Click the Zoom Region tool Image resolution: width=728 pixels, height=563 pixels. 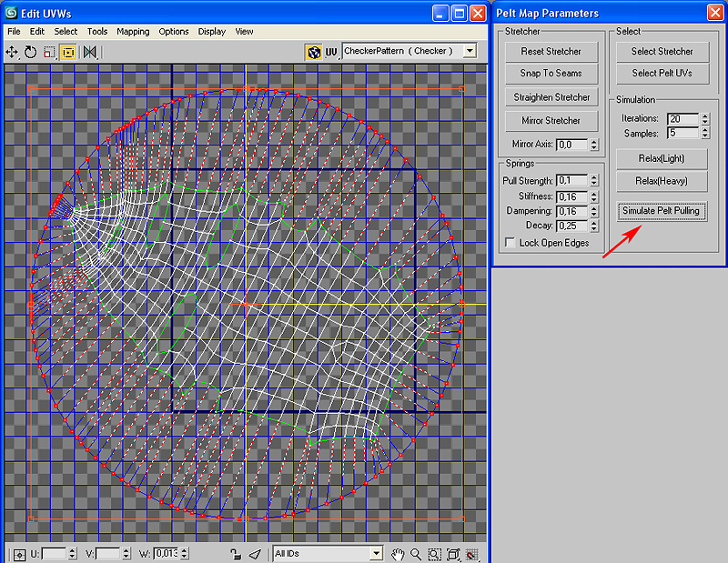point(434,554)
